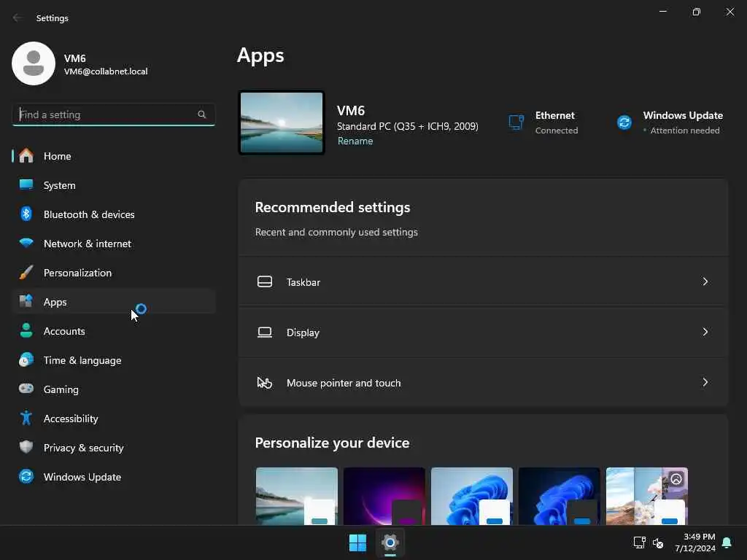This screenshot has height=560, width=747.
Task: Click the user avatar picture
Action: (x=34, y=63)
